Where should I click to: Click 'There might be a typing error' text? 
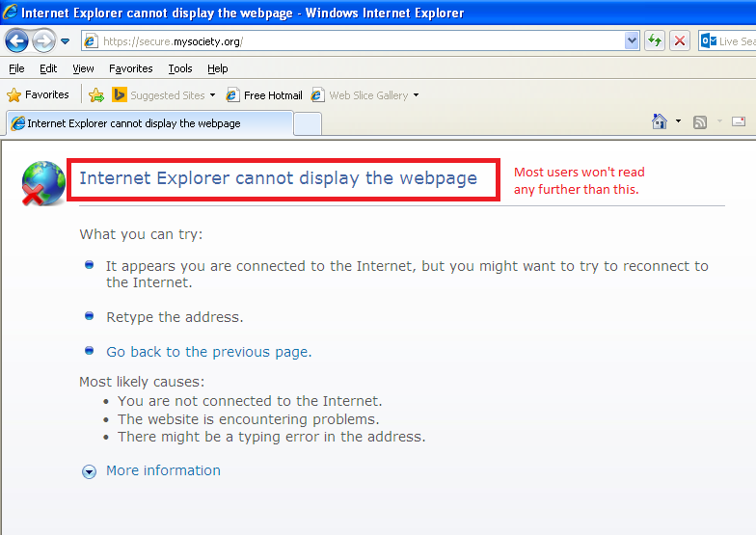click(x=272, y=437)
